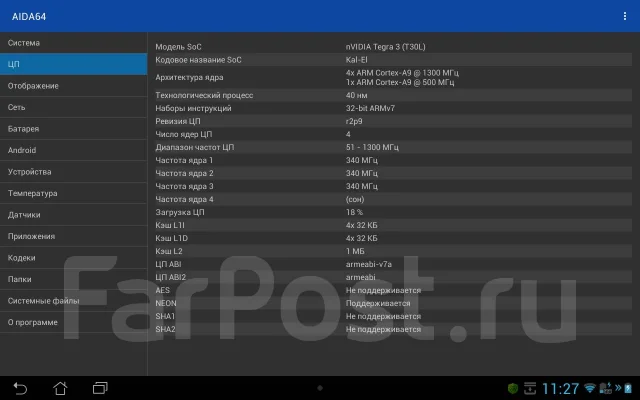
Task: Open the Датчики section
Action: (73, 215)
